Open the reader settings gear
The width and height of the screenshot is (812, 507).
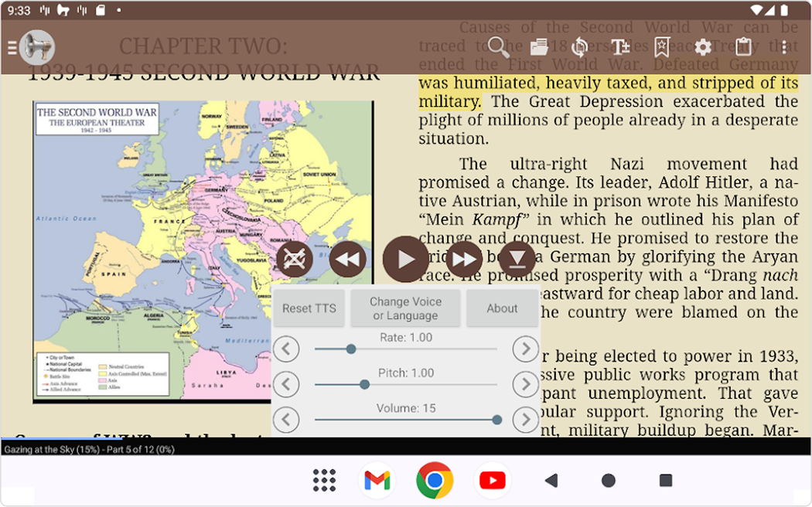(x=702, y=47)
